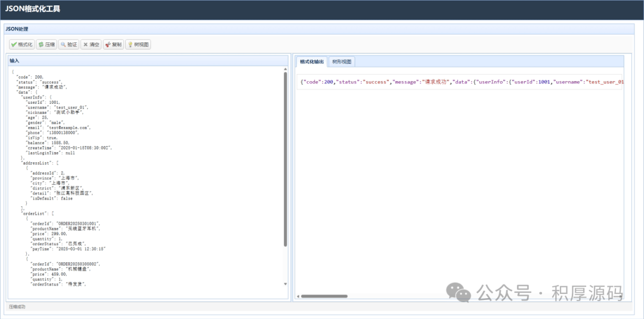Run 验证 with the magnifier icon
This screenshot has height=319, width=644.
(69, 45)
